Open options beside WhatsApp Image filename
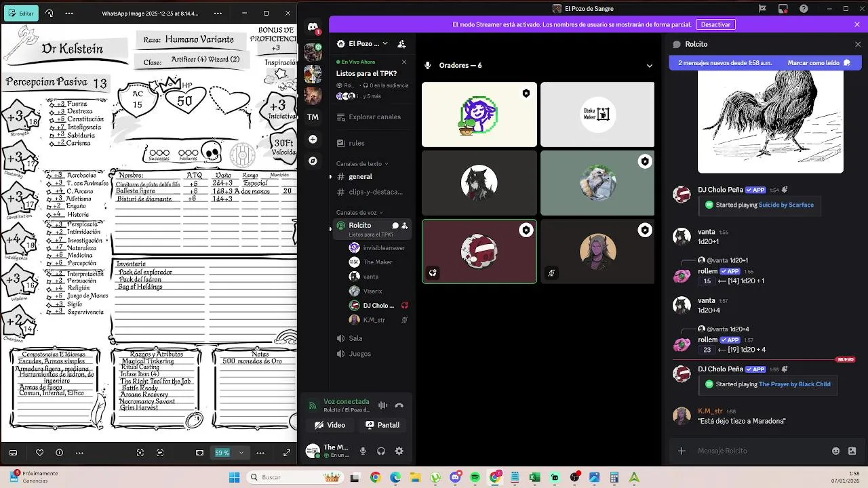Viewport: 868px width, 488px height. 217,13
